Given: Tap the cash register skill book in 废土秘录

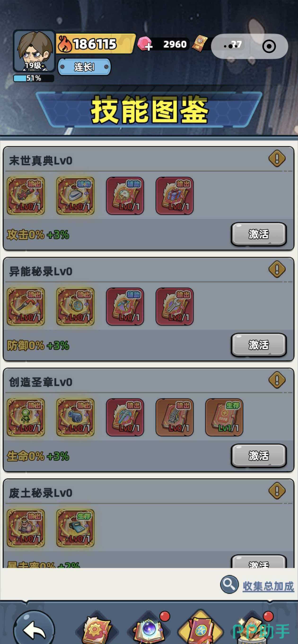Looking at the screenshot, I should (75, 528).
